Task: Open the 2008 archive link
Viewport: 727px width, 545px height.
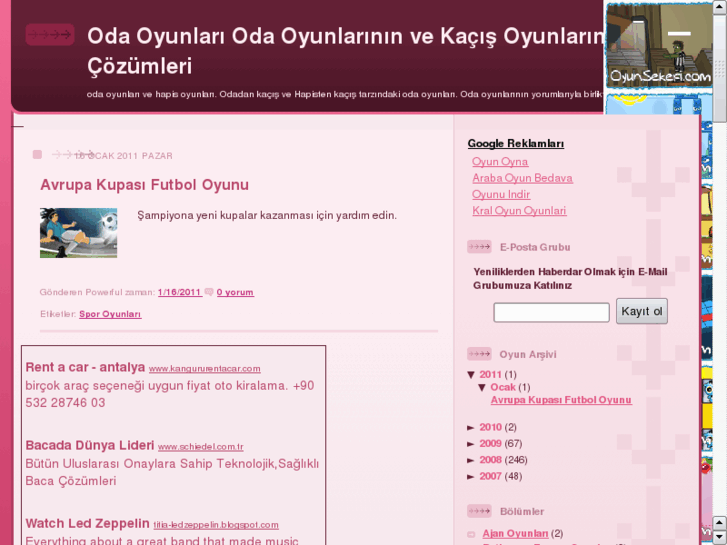Action: tap(491, 460)
